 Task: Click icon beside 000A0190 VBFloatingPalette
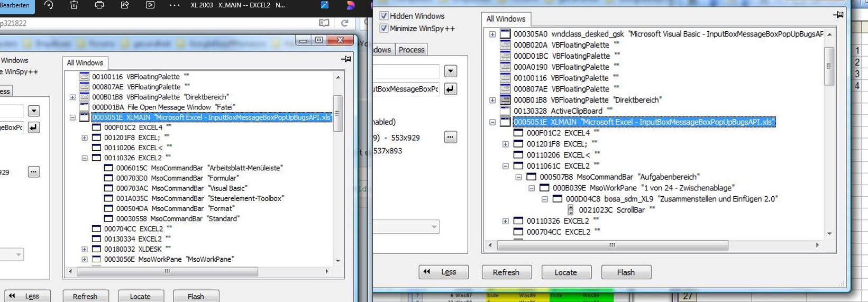click(x=505, y=67)
